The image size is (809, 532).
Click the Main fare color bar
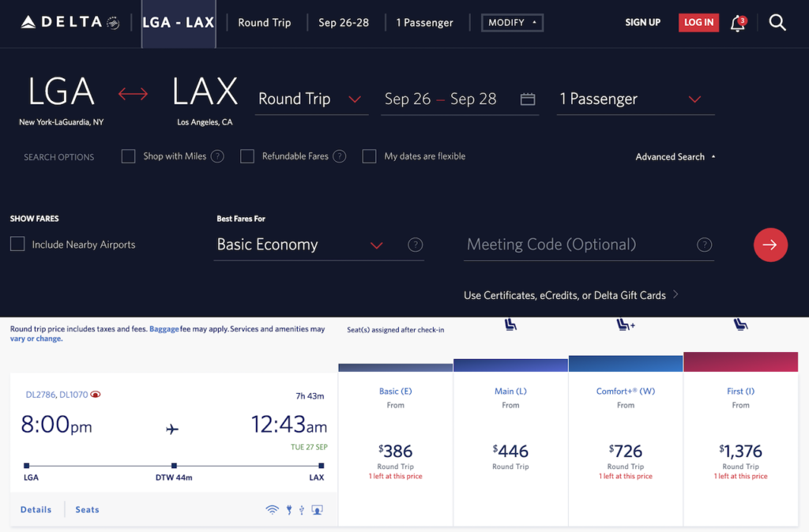coord(511,365)
